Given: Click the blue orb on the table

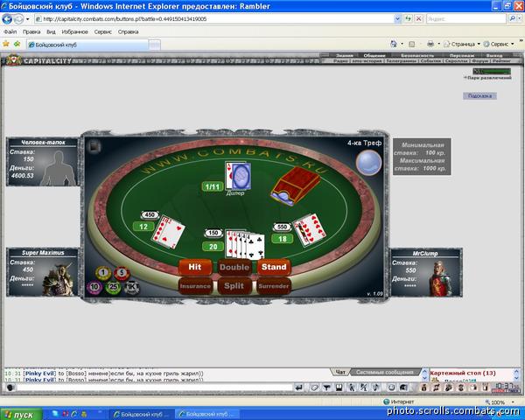Looking at the screenshot, I should [368, 163].
